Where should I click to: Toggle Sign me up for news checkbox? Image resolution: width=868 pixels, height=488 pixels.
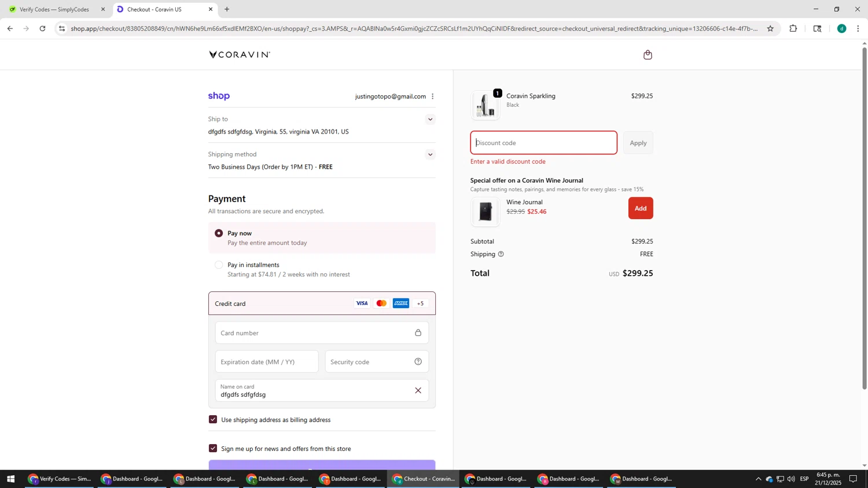point(213,449)
